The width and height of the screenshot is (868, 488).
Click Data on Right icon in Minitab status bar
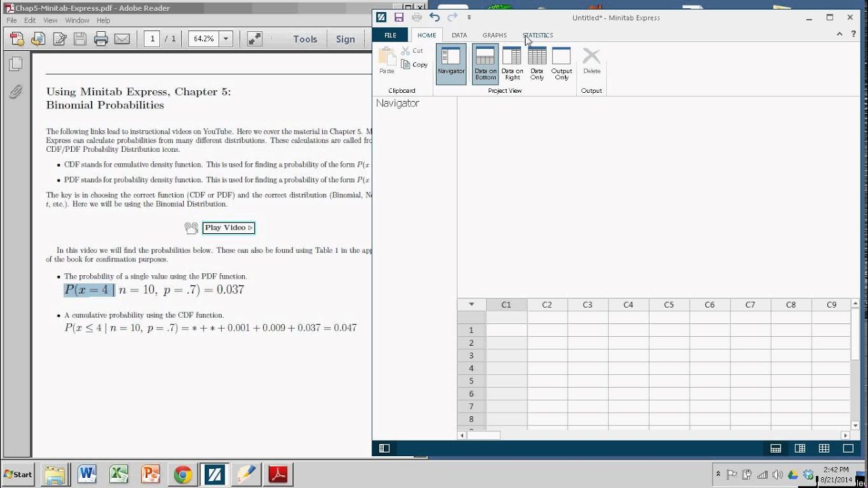[x=800, y=448]
